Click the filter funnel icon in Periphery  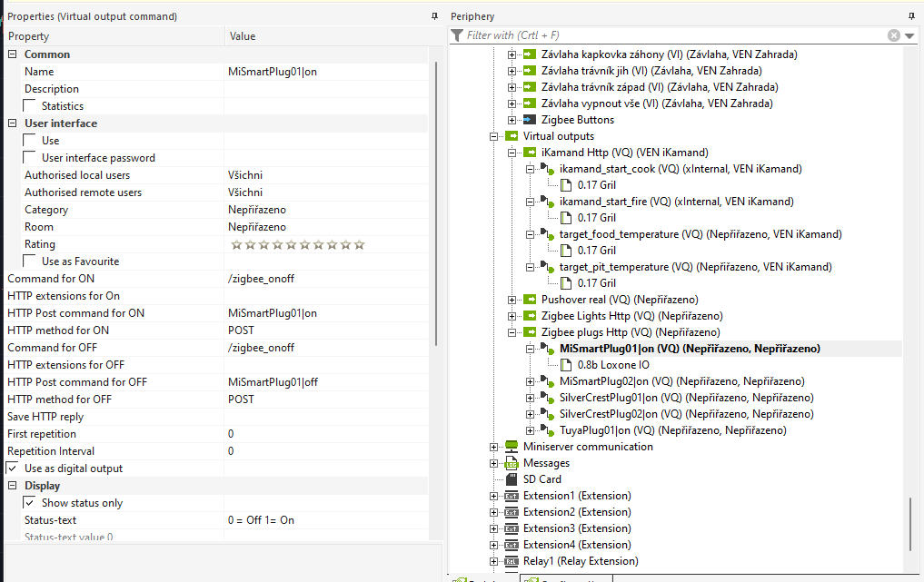pos(457,35)
